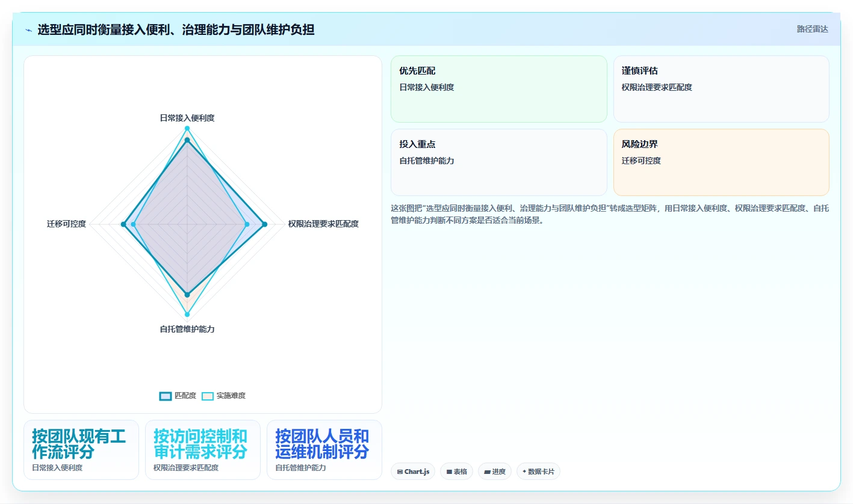Select the 数据卡片 tag chip

pos(538,472)
